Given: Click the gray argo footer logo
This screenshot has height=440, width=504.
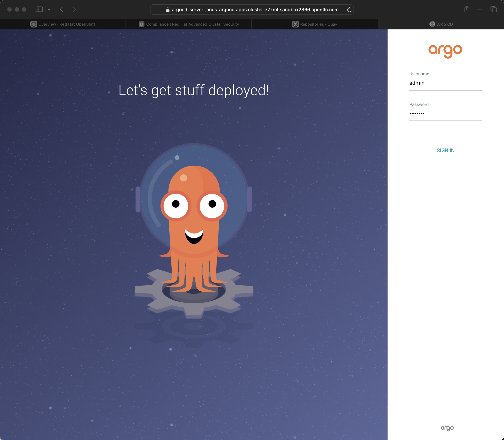Looking at the screenshot, I should coord(447,428).
